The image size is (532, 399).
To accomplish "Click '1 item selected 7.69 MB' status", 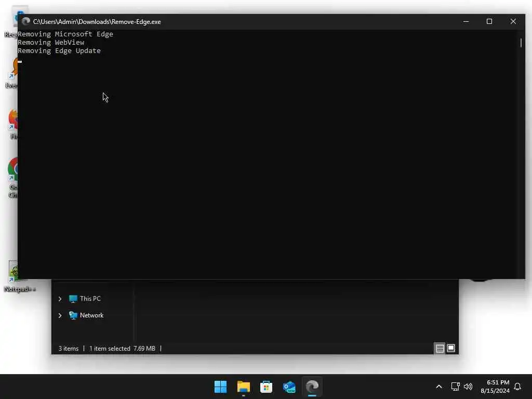I will 122,349.
